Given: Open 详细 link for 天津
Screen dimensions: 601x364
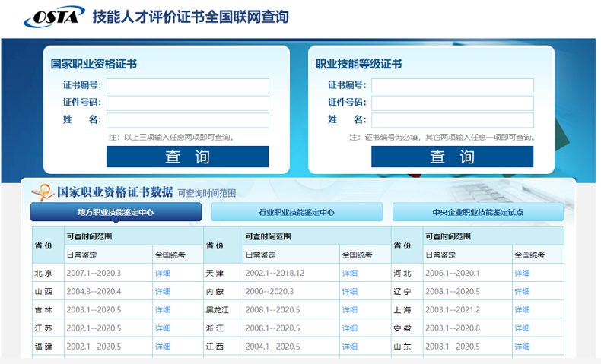Looking at the screenshot, I should point(350,273).
